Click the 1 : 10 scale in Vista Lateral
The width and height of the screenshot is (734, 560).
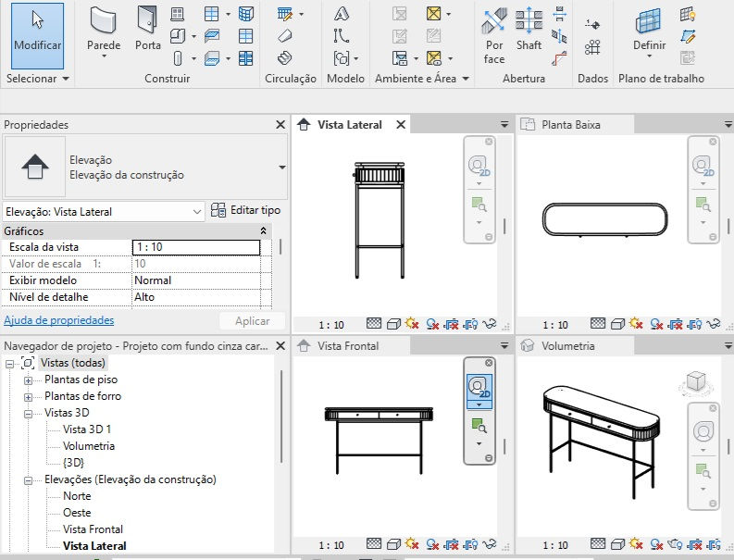click(x=331, y=325)
